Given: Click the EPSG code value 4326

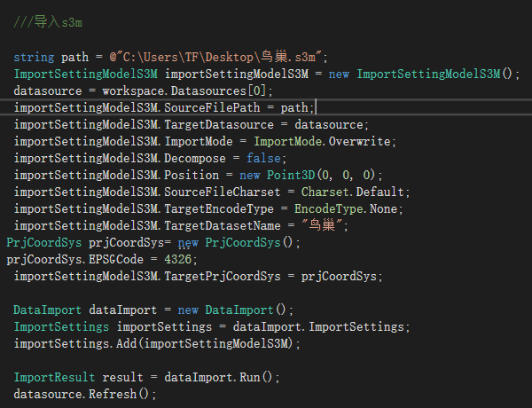Looking at the screenshot, I should click(x=178, y=259).
